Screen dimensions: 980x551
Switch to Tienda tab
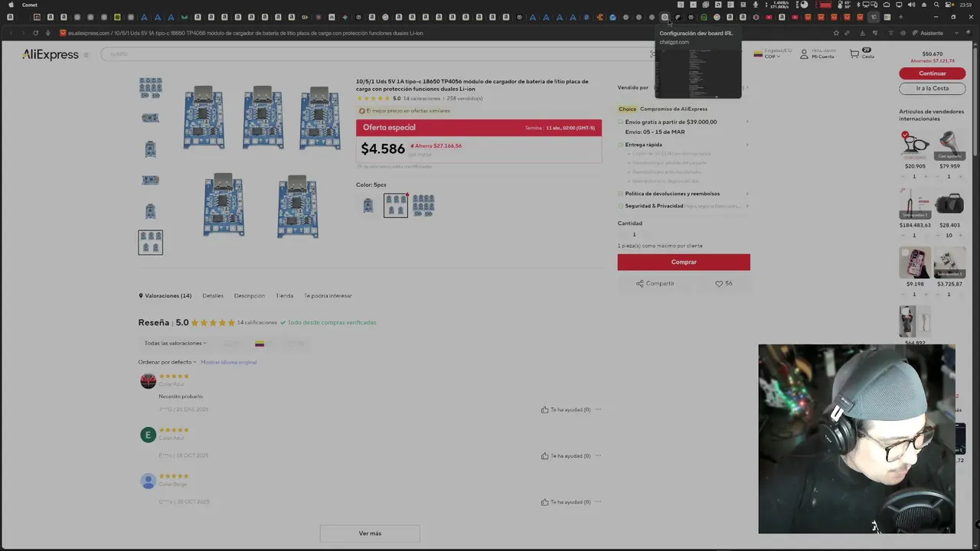coord(284,295)
